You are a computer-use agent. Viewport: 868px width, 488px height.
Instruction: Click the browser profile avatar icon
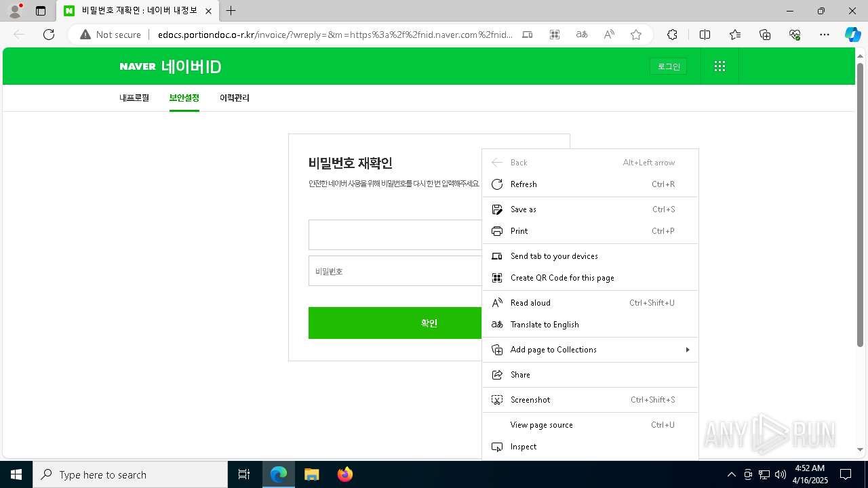[15, 11]
